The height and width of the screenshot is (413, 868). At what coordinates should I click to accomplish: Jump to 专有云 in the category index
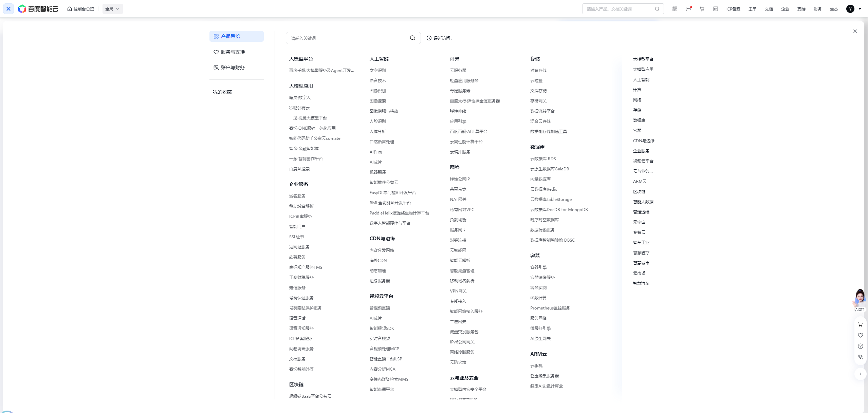pyautogui.click(x=639, y=232)
